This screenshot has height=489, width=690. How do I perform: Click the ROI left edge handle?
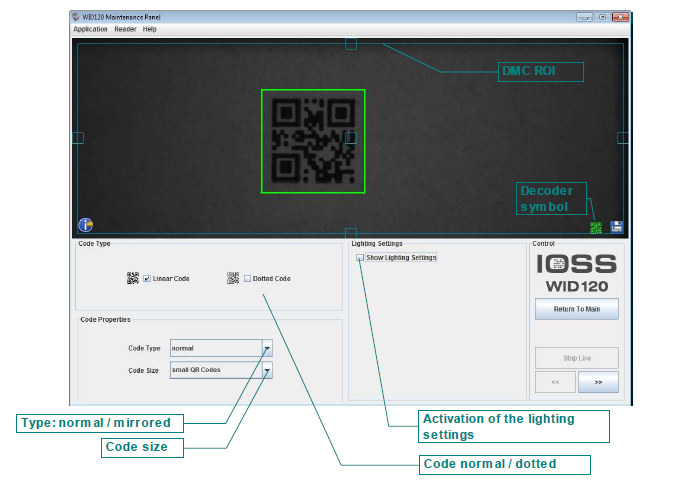pos(78,138)
